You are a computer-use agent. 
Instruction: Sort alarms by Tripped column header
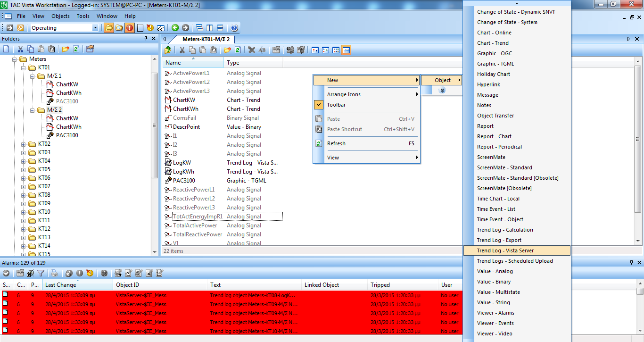[x=403, y=285]
